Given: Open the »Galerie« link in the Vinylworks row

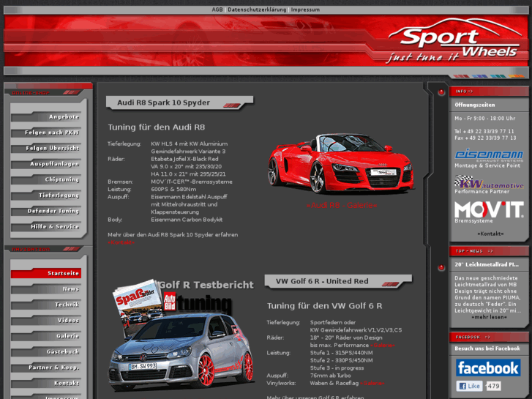Looking at the screenshot, I should pos(372,384).
